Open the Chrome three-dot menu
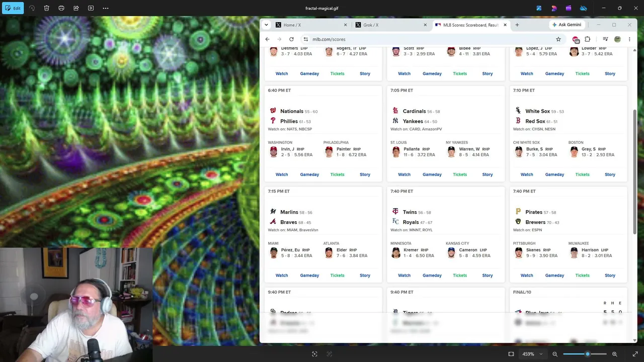The width and height of the screenshot is (644, 362). (x=629, y=39)
